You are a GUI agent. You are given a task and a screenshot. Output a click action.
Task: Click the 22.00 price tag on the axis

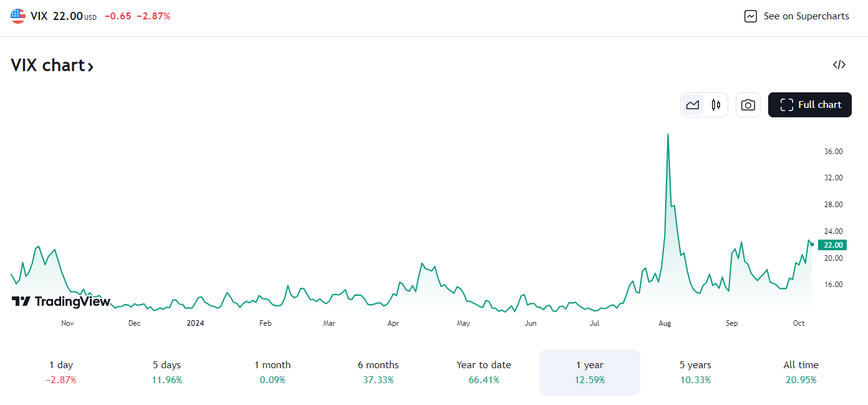coord(832,245)
